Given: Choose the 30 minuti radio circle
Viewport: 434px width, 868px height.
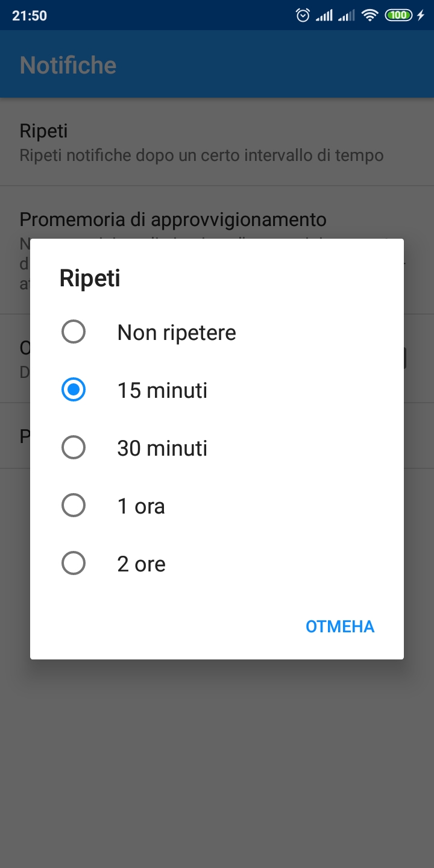Looking at the screenshot, I should coord(74,448).
